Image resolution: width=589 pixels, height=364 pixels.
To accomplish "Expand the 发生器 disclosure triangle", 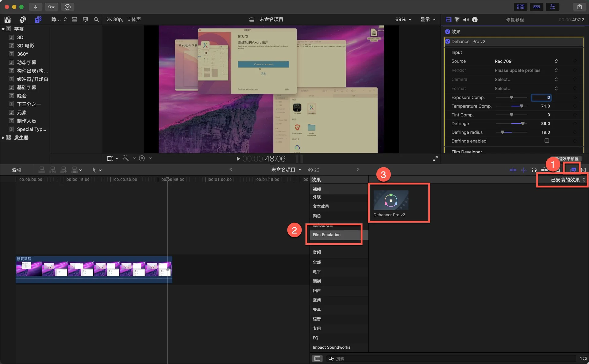I will click(x=3, y=138).
